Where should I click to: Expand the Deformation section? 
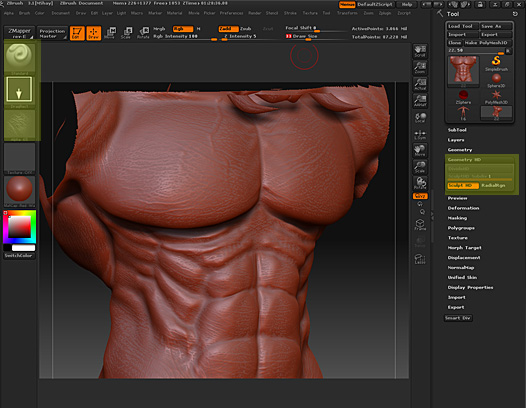463,208
